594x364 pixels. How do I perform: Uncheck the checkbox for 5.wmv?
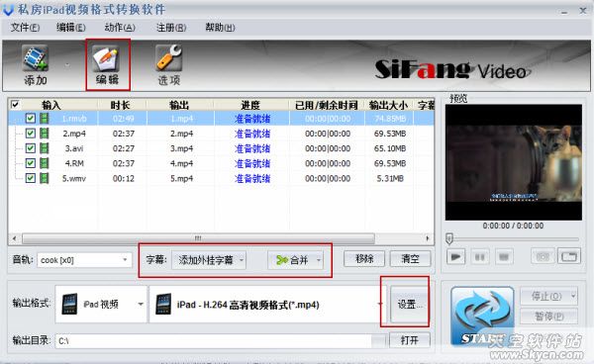[31, 178]
